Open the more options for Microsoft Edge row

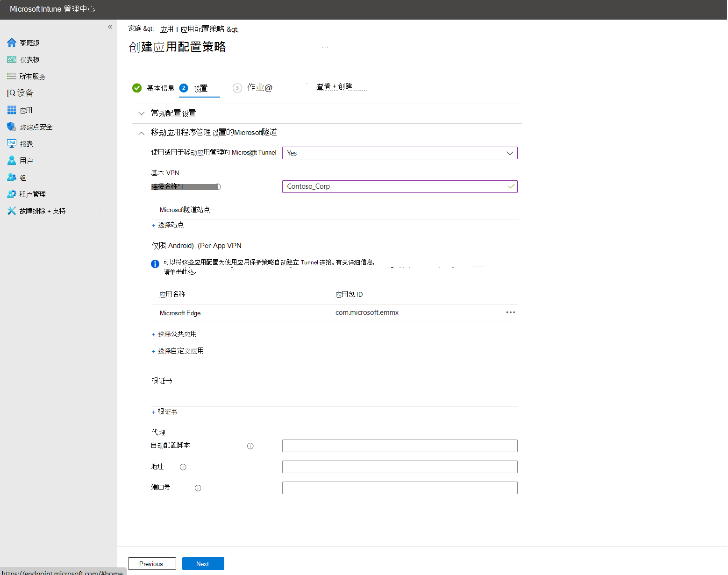(x=510, y=312)
